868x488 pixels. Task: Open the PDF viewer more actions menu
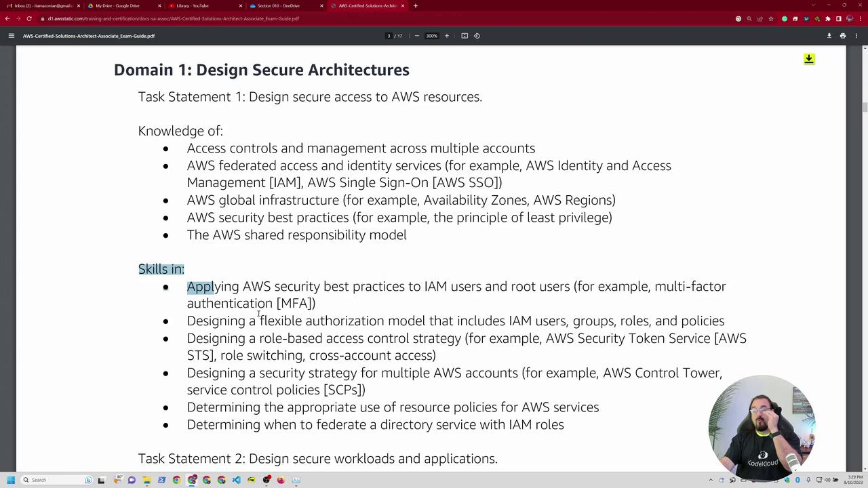[857, 36]
